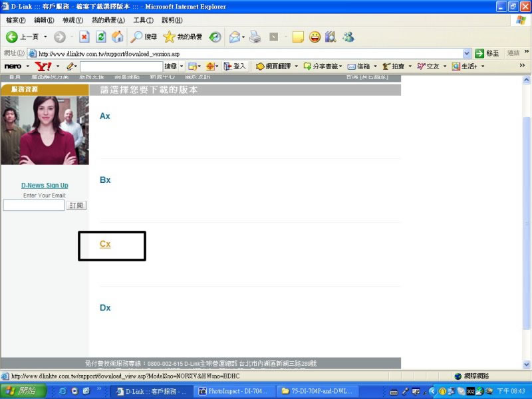Viewport: 532px width, 399px height.
Task: Open the Mail button dropdown arrow
Action: (243, 37)
